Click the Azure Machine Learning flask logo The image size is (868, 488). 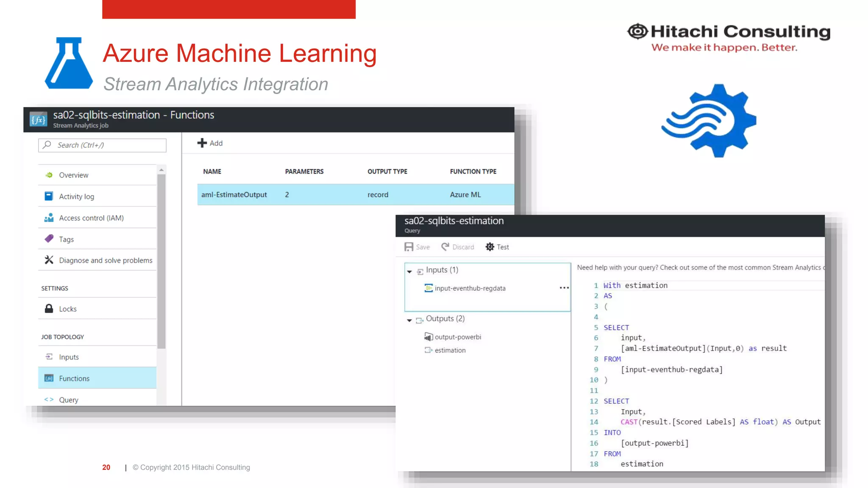tap(69, 63)
